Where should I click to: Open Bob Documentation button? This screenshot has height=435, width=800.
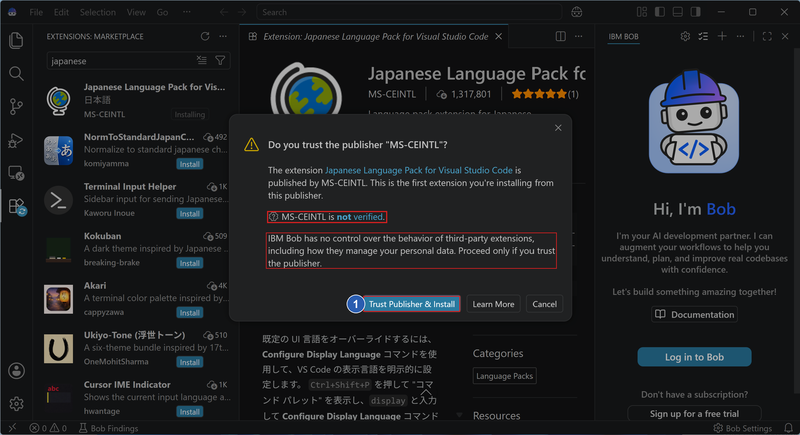pos(694,315)
